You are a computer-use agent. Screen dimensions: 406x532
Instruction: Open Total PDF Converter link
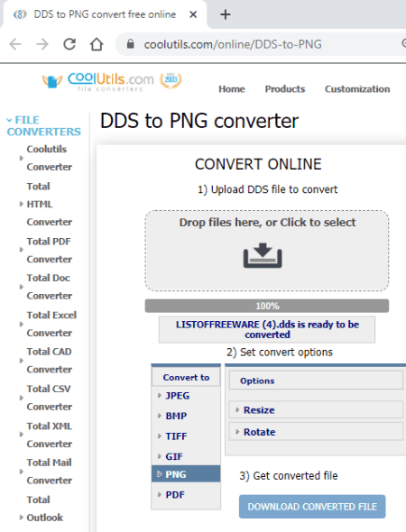50,250
